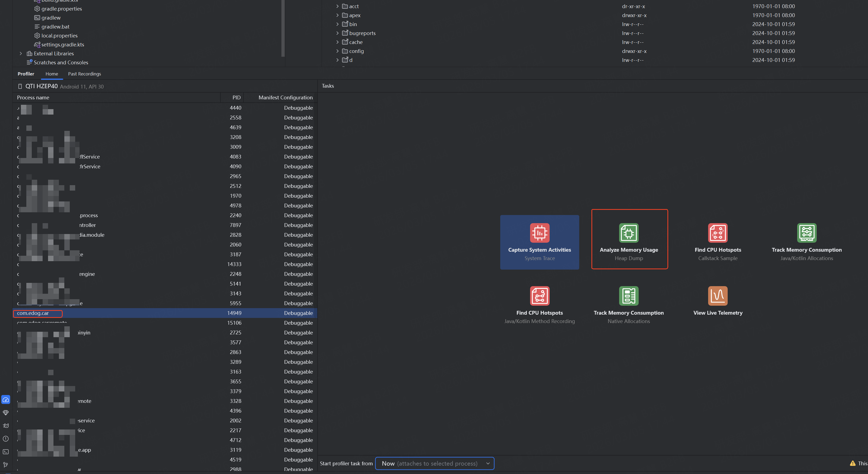
Task: Select Track Memory Consumption Native Allocations icon
Action: (x=629, y=296)
